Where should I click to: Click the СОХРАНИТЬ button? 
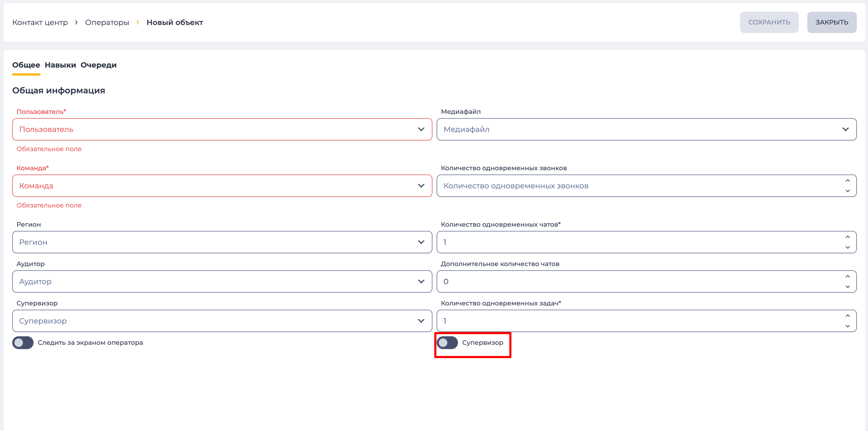pos(769,22)
